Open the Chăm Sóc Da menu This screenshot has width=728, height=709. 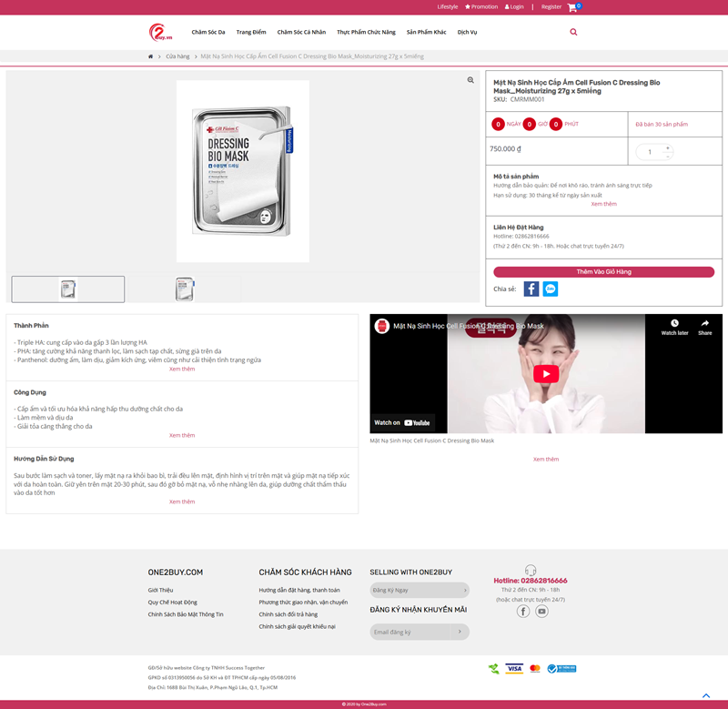tap(208, 32)
